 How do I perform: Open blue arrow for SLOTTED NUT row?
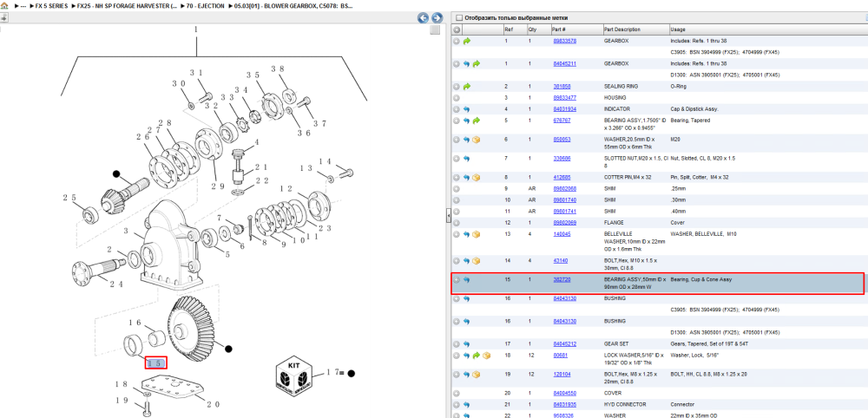click(x=467, y=159)
